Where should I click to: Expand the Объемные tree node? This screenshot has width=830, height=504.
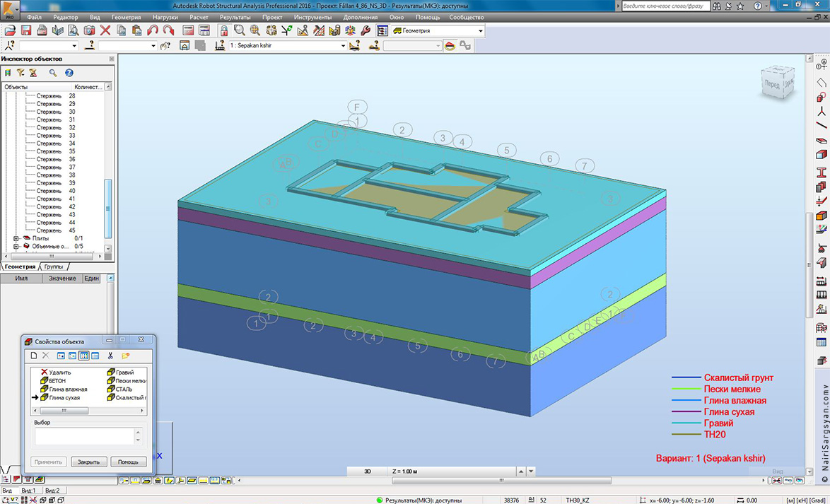(x=16, y=246)
